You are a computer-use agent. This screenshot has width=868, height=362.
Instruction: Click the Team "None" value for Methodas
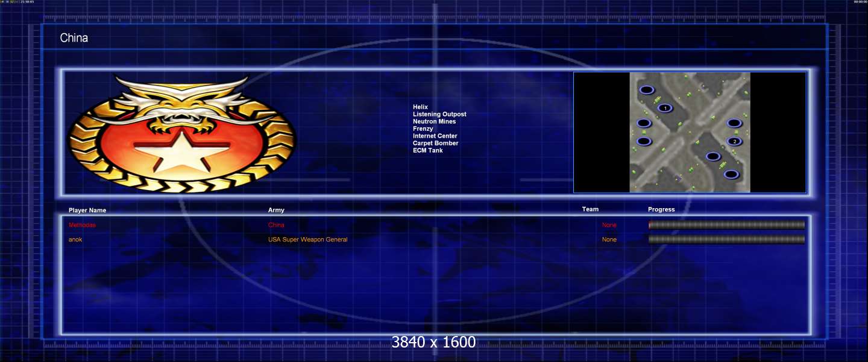click(609, 225)
